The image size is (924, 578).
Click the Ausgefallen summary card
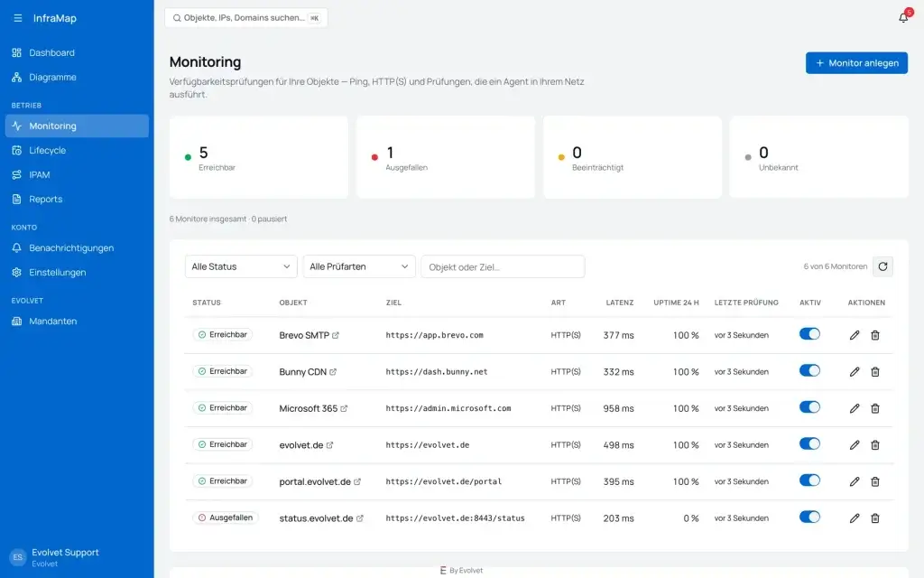click(446, 157)
